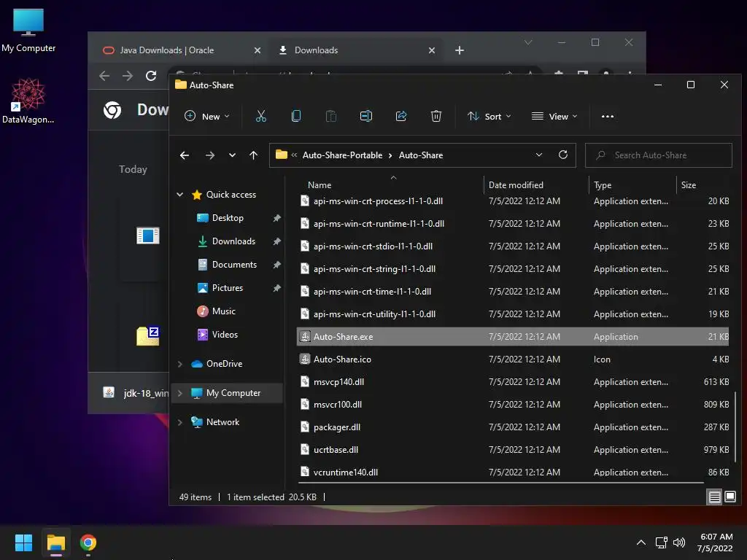Go forward using Explorer's forward arrow
The image size is (747, 560).
point(209,155)
